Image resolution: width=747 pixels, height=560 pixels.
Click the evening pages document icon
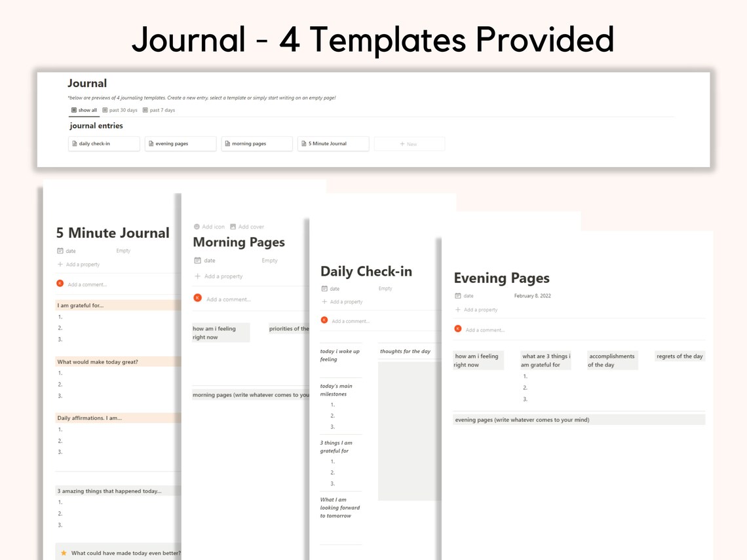(x=152, y=143)
